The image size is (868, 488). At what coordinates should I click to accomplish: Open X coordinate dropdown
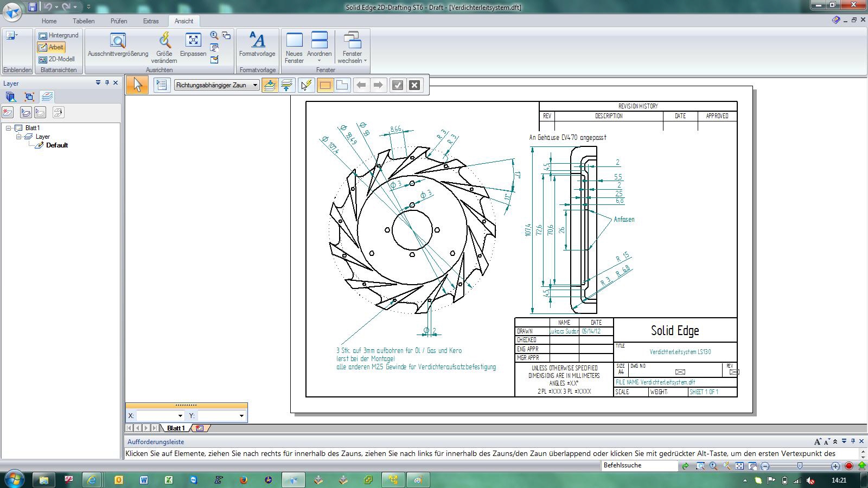click(x=180, y=416)
